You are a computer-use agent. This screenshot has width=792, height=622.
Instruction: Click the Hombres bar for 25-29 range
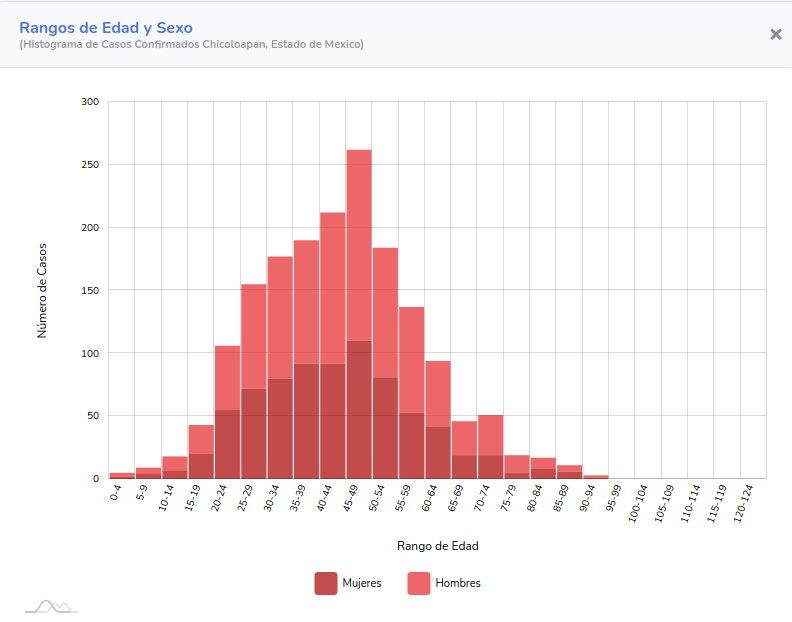pyautogui.click(x=254, y=336)
